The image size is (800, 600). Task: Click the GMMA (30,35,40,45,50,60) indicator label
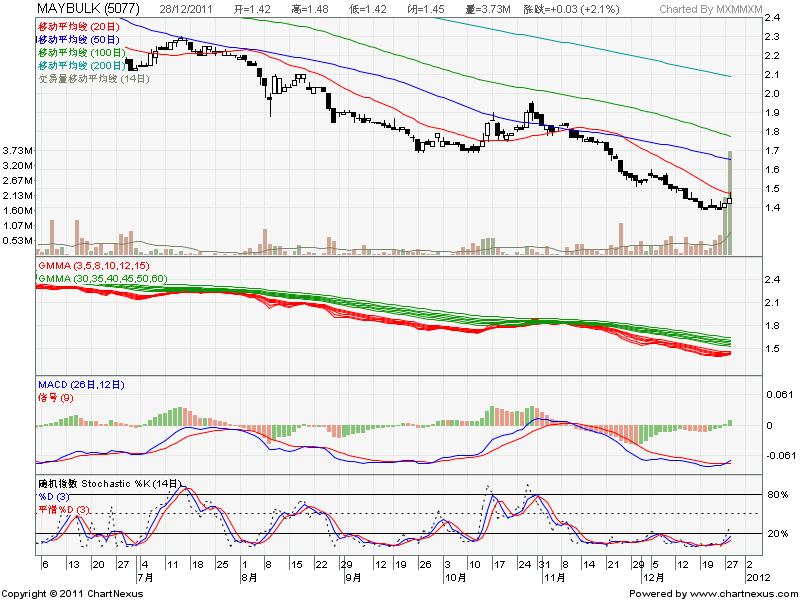coord(102,277)
